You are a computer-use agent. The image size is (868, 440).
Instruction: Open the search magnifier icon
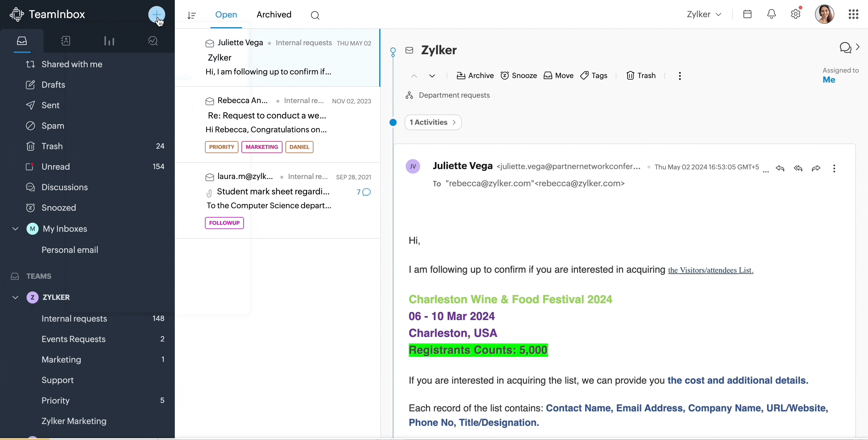[x=315, y=15]
